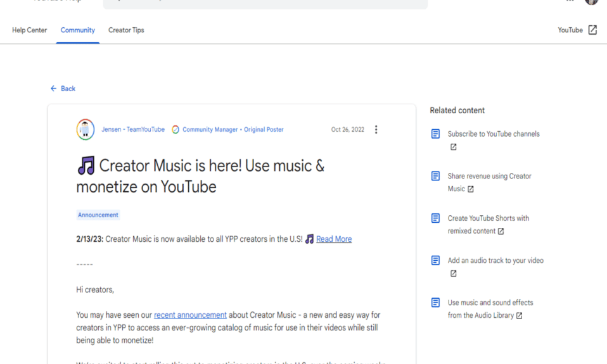Open the Help Center tab
The width and height of the screenshot is (607, 364).
point(29,30)
